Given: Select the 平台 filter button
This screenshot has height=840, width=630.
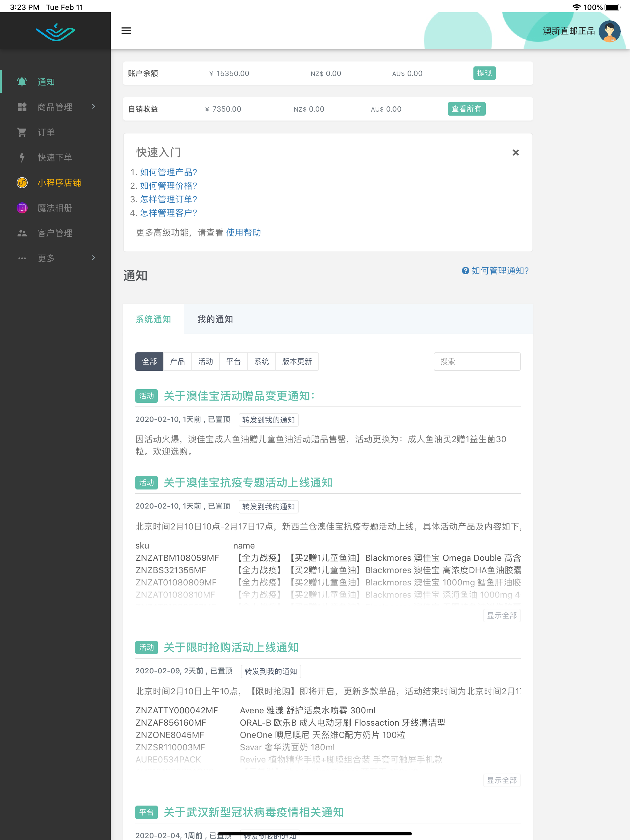Looking at the screenshot, I should coord(233,361).
